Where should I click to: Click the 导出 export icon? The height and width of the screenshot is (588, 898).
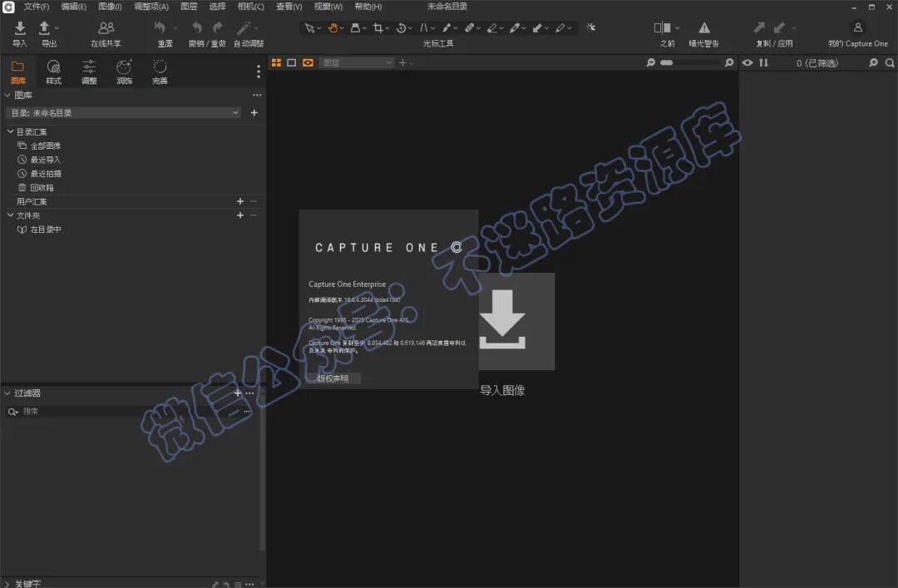tap(44, 27)
